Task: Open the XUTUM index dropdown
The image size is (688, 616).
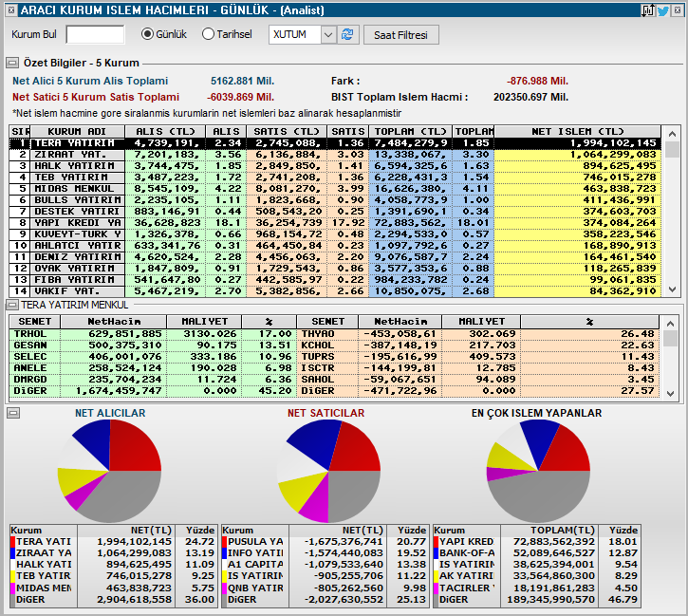Action: 328,35
